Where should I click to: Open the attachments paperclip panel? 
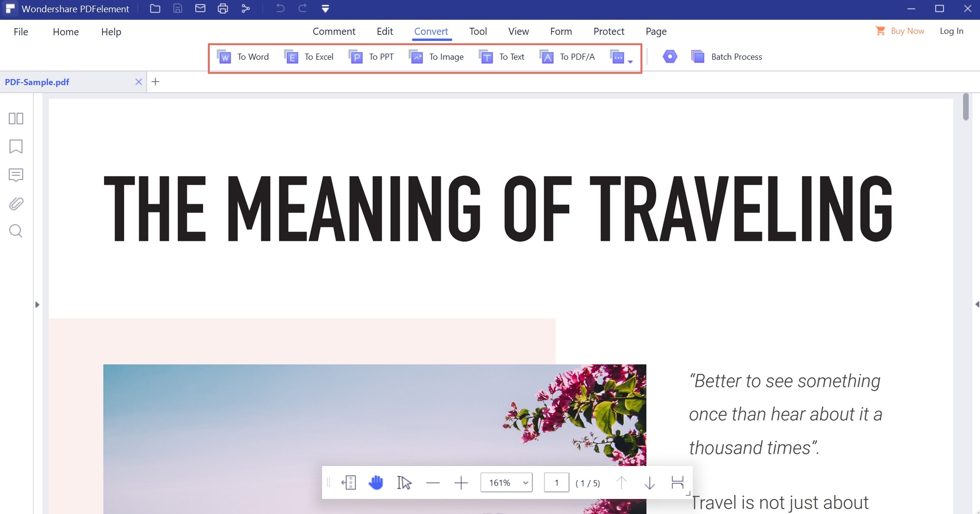tap(16, 204)
